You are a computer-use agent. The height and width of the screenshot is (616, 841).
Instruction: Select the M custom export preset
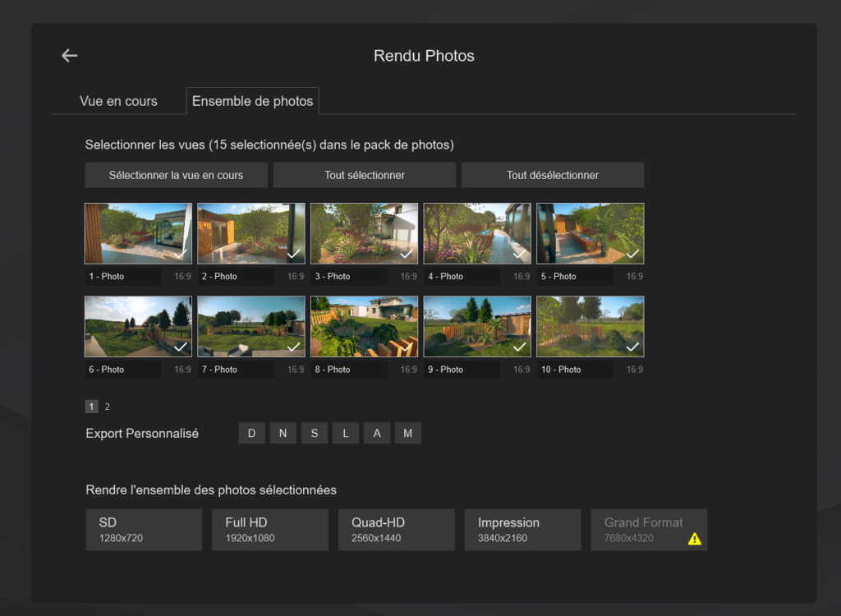[408, 434]
